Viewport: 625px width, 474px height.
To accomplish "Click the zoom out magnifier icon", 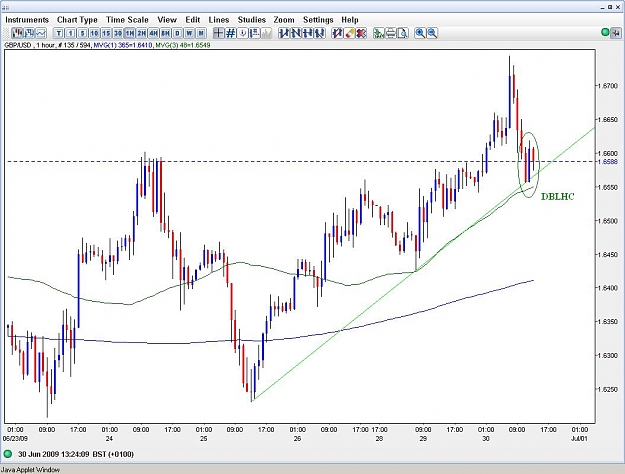I will click(432, 33).
